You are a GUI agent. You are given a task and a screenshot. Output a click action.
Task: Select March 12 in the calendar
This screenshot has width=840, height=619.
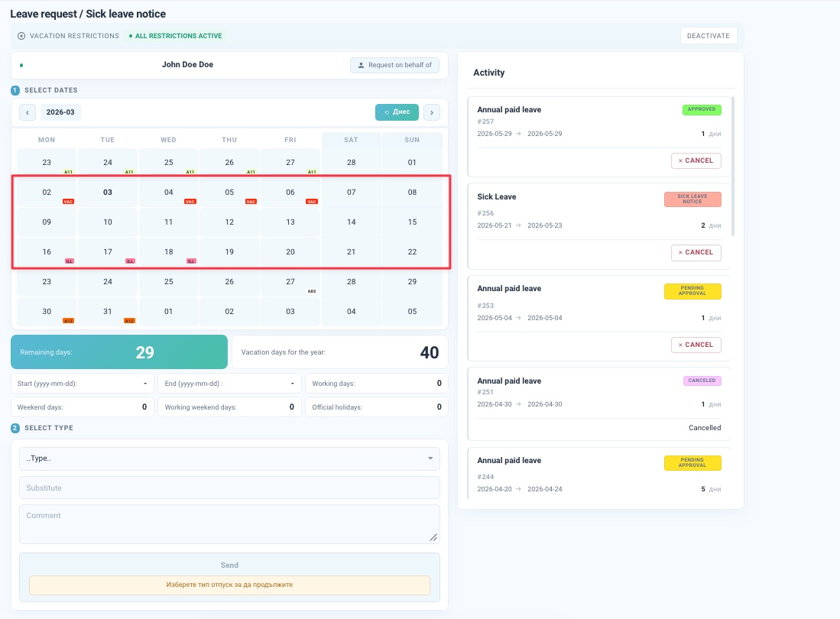(x=229, y=222)
